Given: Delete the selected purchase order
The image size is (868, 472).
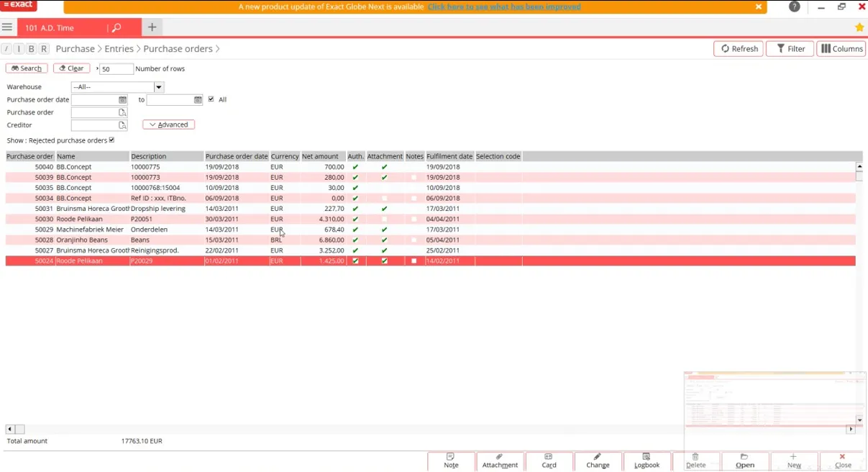Looking at the screenshot, I should point(695,461).
